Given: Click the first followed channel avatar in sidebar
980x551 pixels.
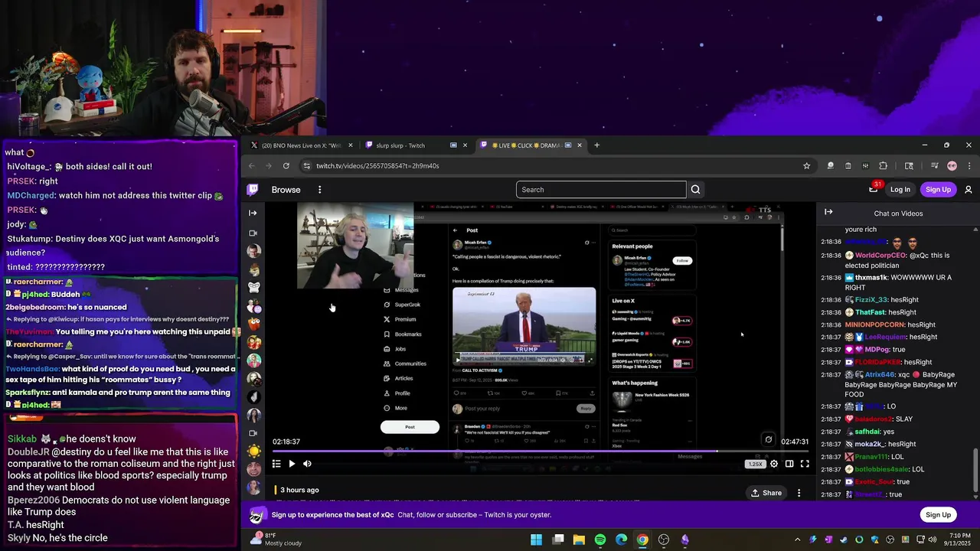Looking at the screenshot, I should (253, 251).
